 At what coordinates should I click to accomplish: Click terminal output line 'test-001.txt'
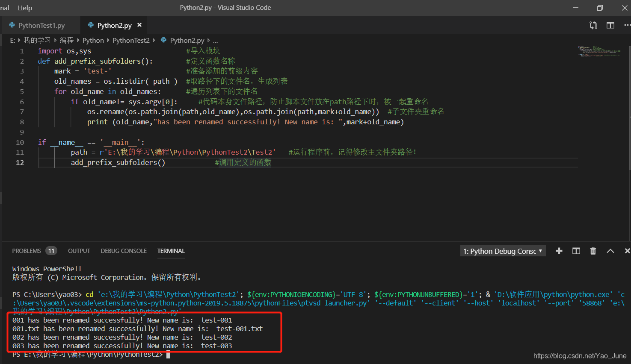click(x=137, y=329)
